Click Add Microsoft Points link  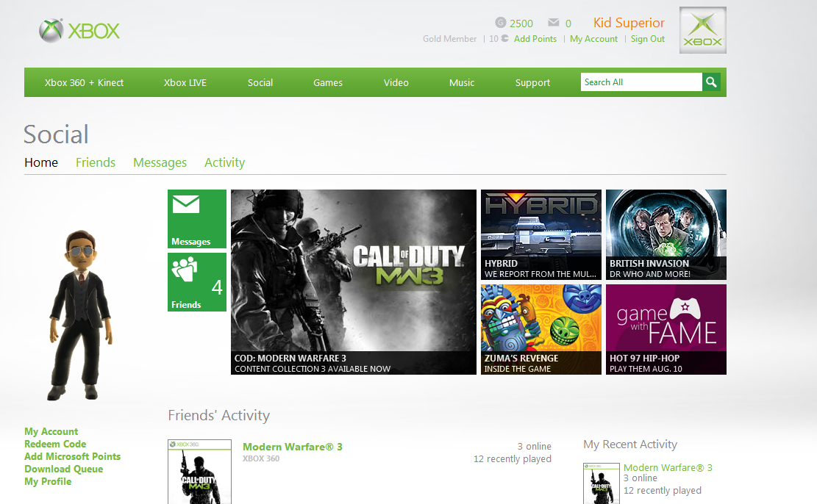(72, 457)
